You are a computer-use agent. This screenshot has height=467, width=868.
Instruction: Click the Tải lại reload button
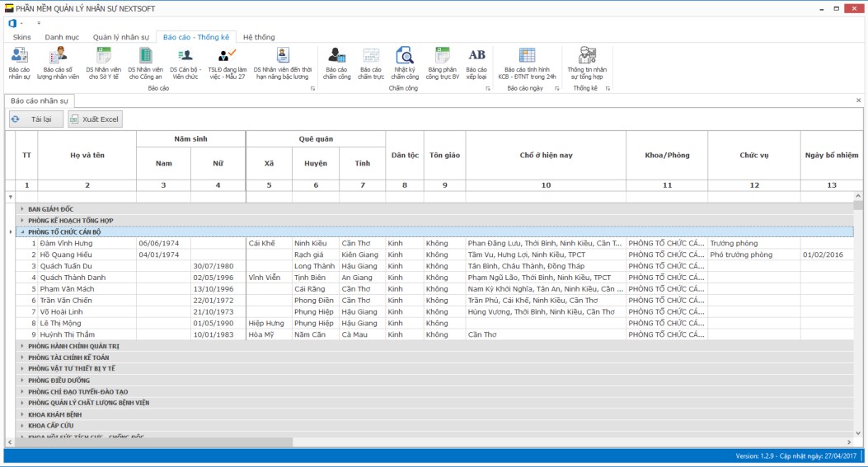[x=35, y=119]
